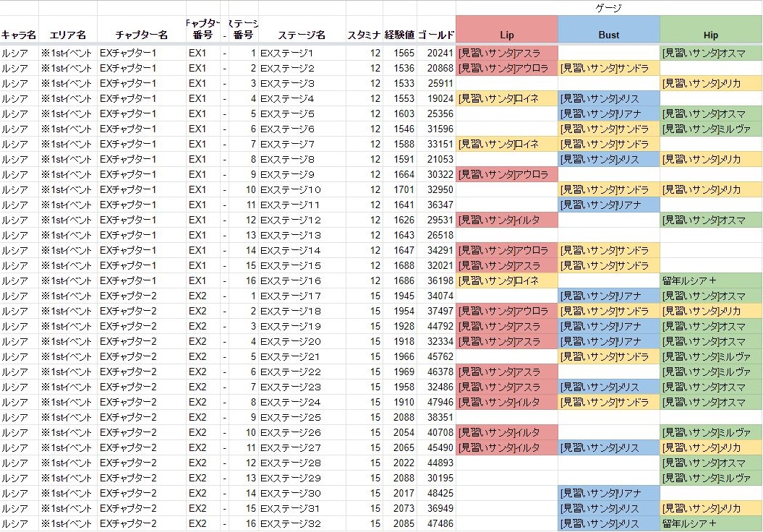763x532 pixels.
Task: Select the キャラ名 header cell
Action: [19, 35]
